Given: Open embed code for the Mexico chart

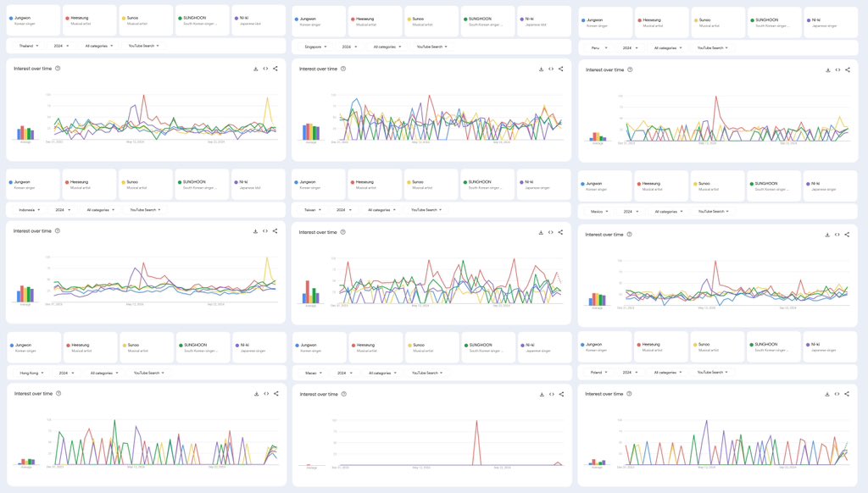Looking at the screenshot, I should pos(837,234).
